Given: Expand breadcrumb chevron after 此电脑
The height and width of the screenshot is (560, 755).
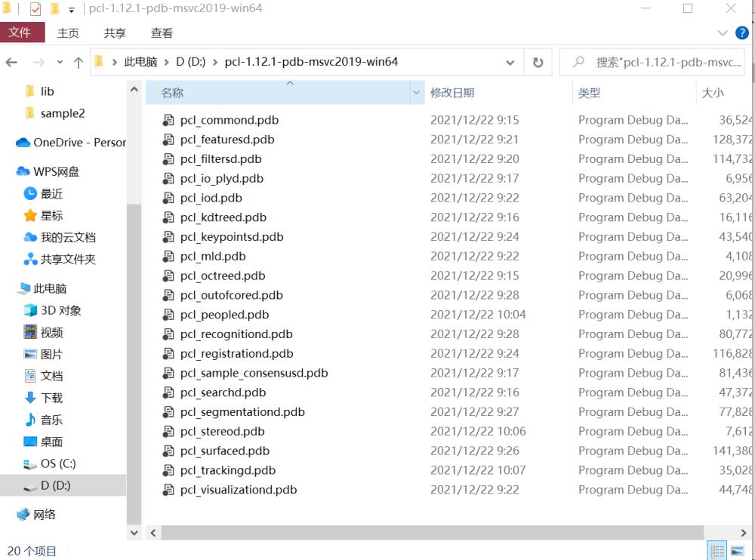Looking at the screenshot, I should [166, 62].
